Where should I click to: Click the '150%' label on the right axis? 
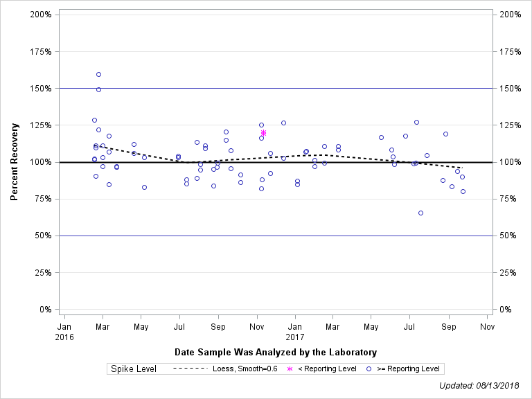[511, 89]
